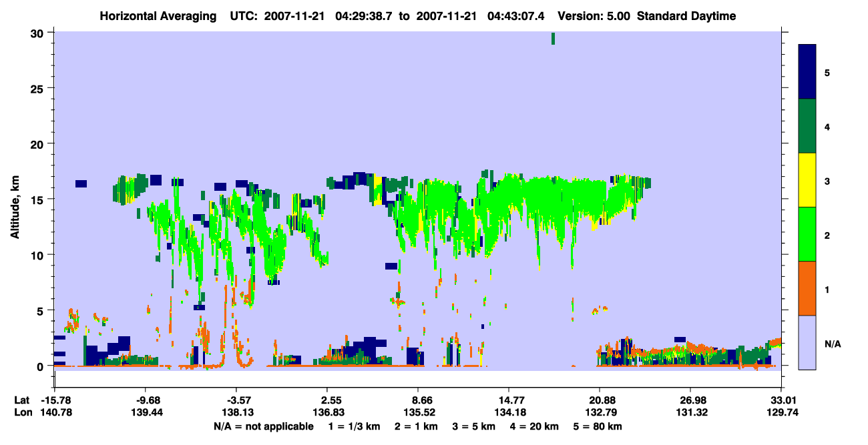Image resolution: width=868 pixels, height=445 pixels.
Task: Click longitude value 134.18
Action: pyautogui.click(x=509, y=412)
